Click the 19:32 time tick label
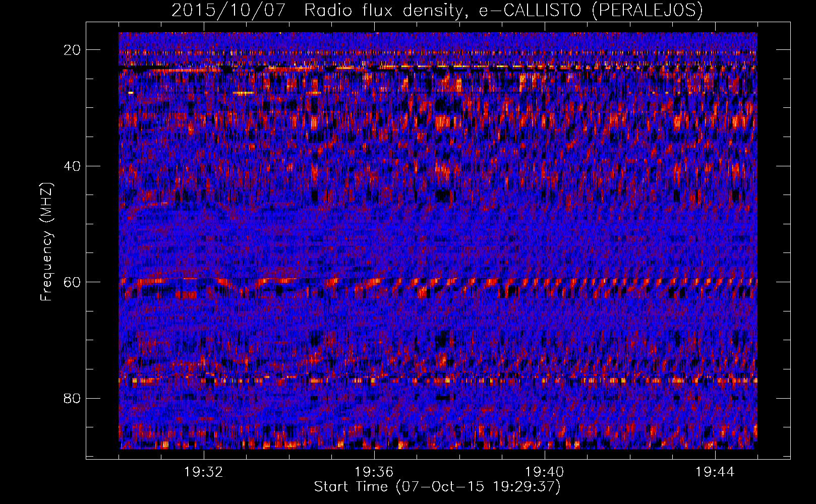This screenshot has height=504, width=816. 204,472
